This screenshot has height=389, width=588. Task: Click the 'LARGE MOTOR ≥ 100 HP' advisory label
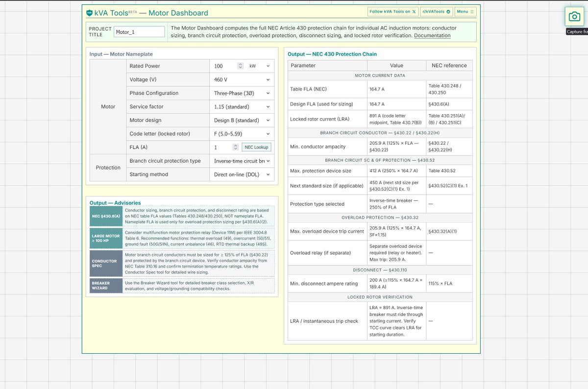tap(106, 239)
